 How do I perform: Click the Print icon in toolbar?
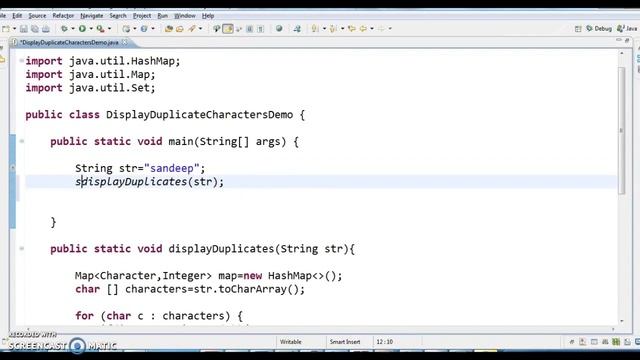click(x=46, y=29)
